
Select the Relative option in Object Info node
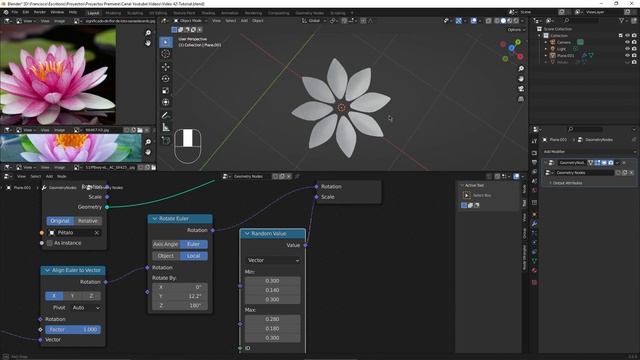(88, 221)
